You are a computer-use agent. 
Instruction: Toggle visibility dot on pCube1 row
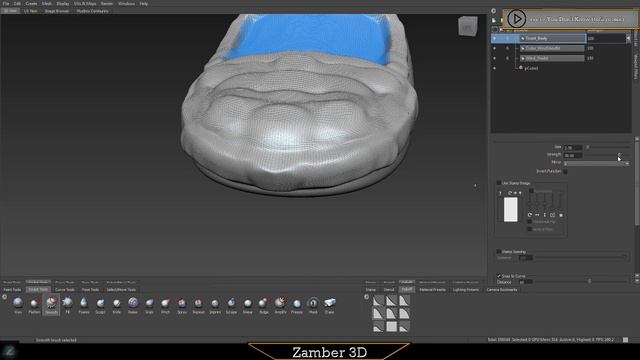(495, 68)
